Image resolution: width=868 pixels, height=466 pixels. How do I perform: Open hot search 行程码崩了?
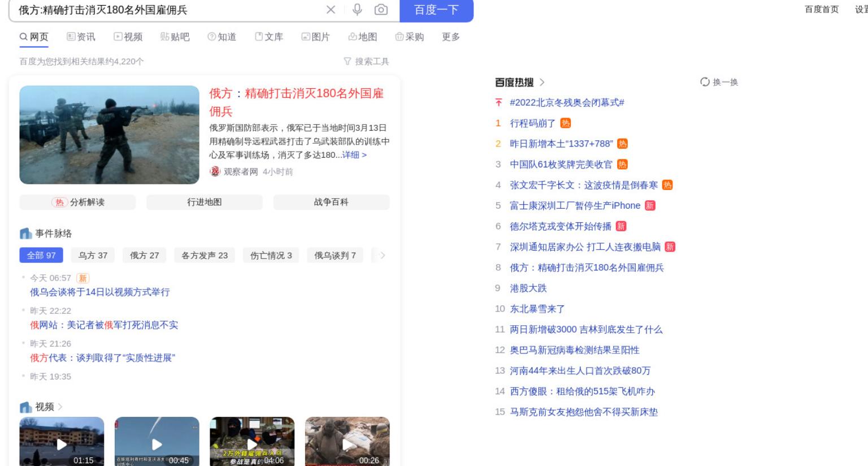pyautogui.click(x=533, y=123)
